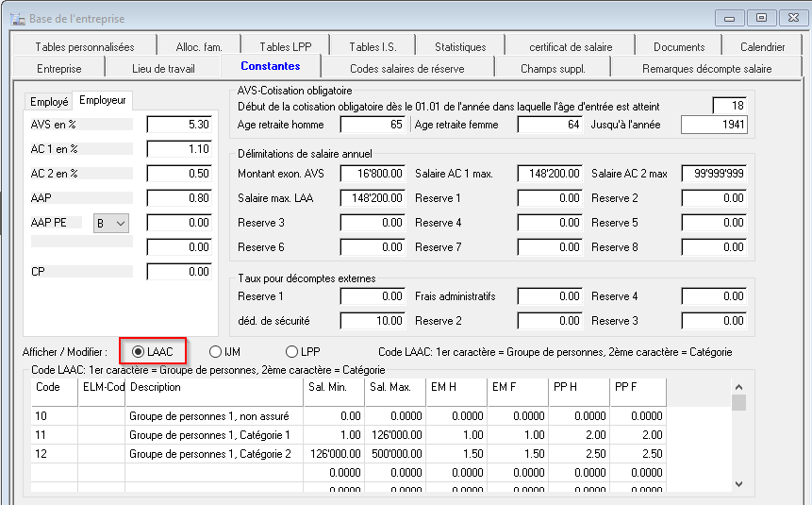Click the CP value field
The width and height of the screenshot is (812, 505).
pyautogui.click(x=179, y=272)
